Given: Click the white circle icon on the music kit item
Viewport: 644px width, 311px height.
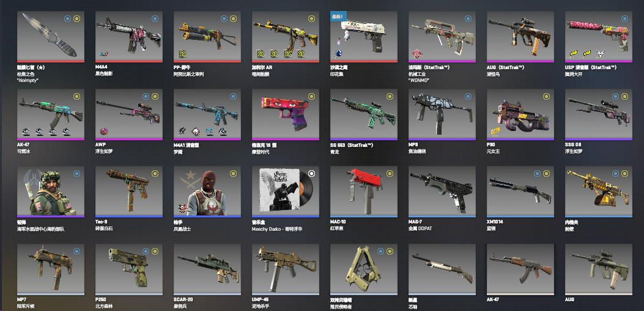Looking at the screenshot, I should (x=311, y=174).
